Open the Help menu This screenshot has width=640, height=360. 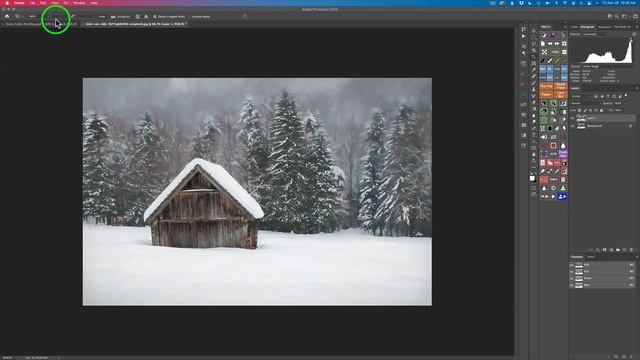click(x=93, y=3)
